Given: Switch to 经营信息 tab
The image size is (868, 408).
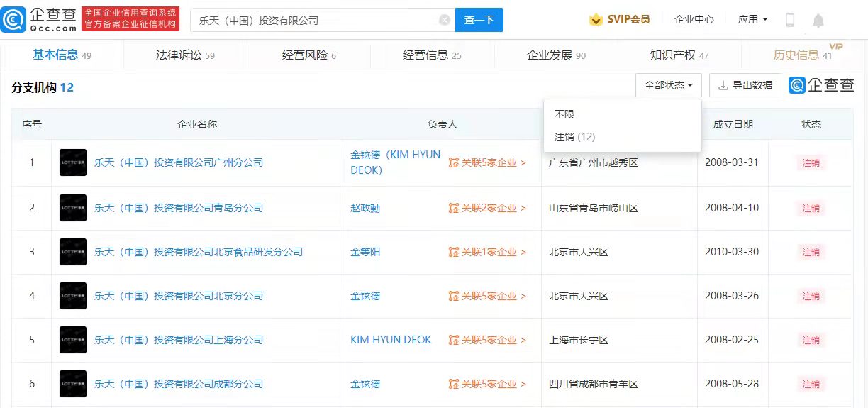Looking at the screenshot, I should tap(432, 55).
